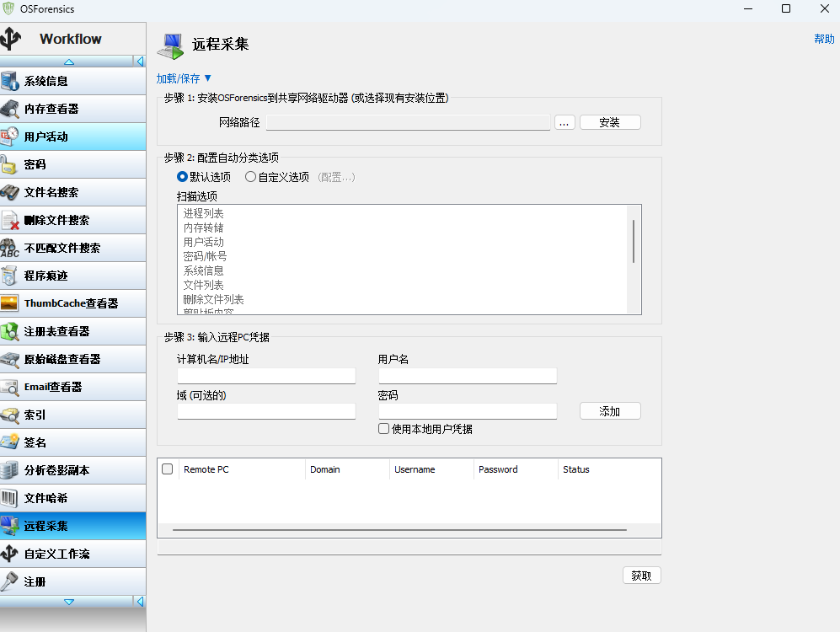840x632 pixels.
Task: Click the 密码 padlock icon
Action: (8, 164)
